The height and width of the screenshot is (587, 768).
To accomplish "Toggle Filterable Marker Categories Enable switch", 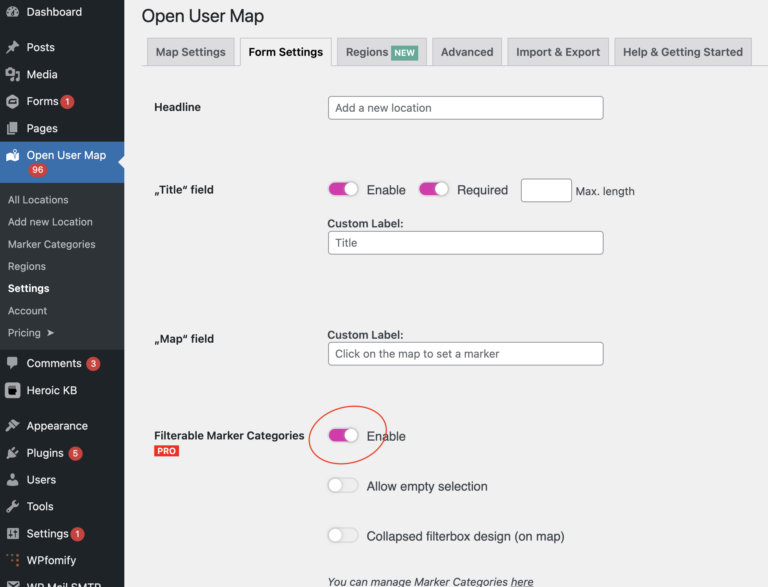I will (343, 435).
